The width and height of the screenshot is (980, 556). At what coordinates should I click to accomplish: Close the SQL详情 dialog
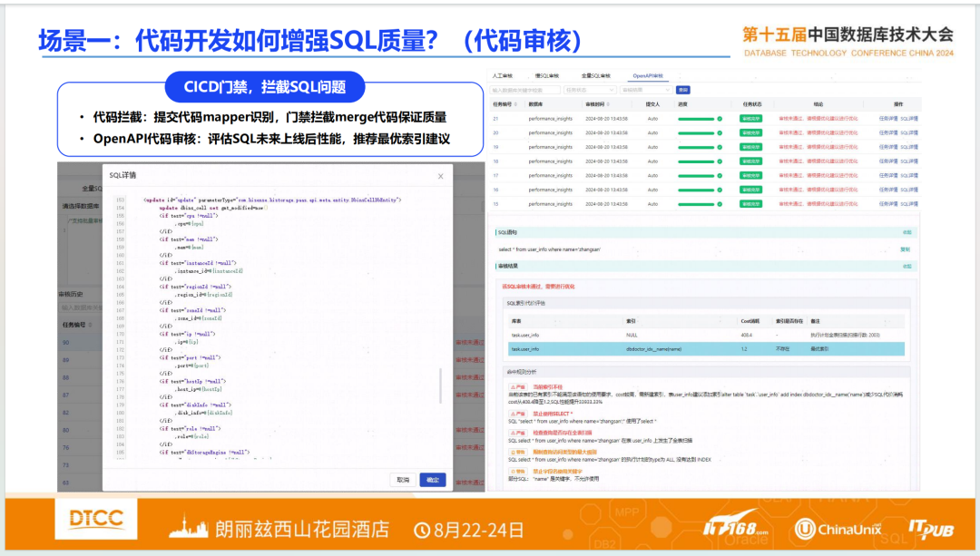click(x=441, y=176)
